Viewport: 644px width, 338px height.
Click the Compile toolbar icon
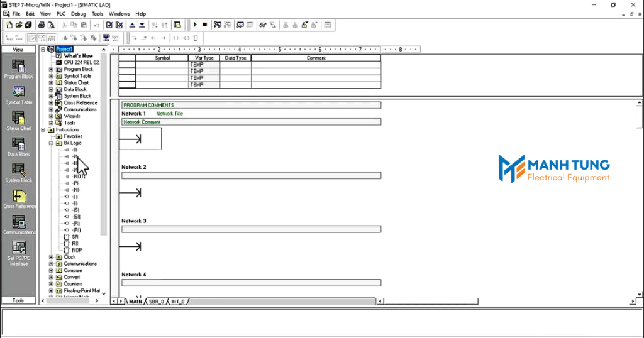point(109,25)
